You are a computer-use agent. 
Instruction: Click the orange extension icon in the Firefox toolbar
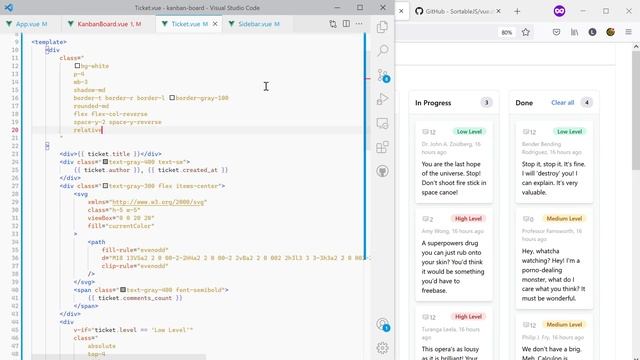(x=610, y=32)
